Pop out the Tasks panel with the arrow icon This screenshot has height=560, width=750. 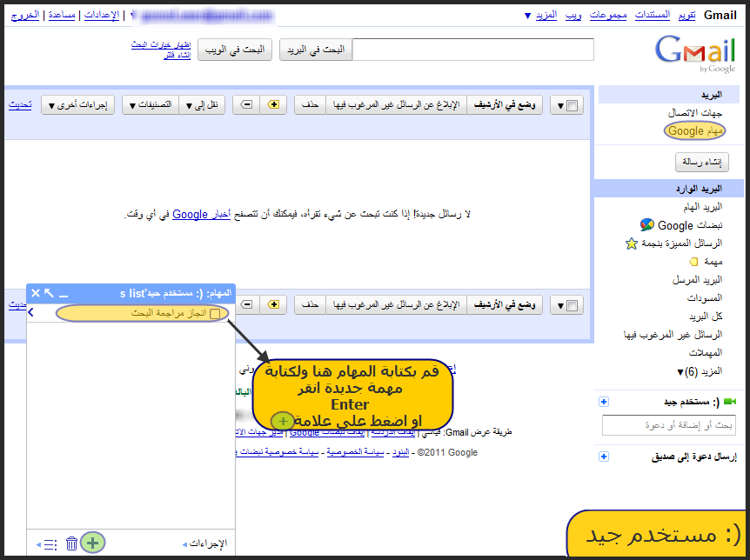click(x=49, y=293)
